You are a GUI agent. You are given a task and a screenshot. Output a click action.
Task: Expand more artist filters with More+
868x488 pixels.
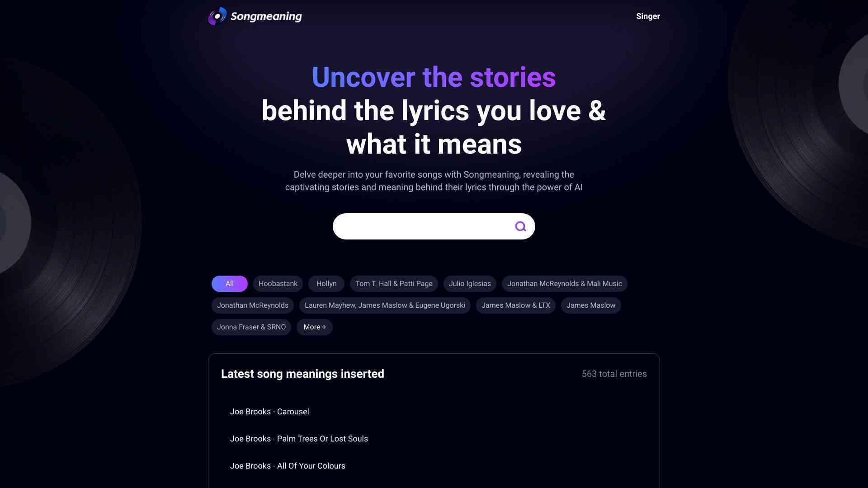pyautogui.click(x=314, y=327)
